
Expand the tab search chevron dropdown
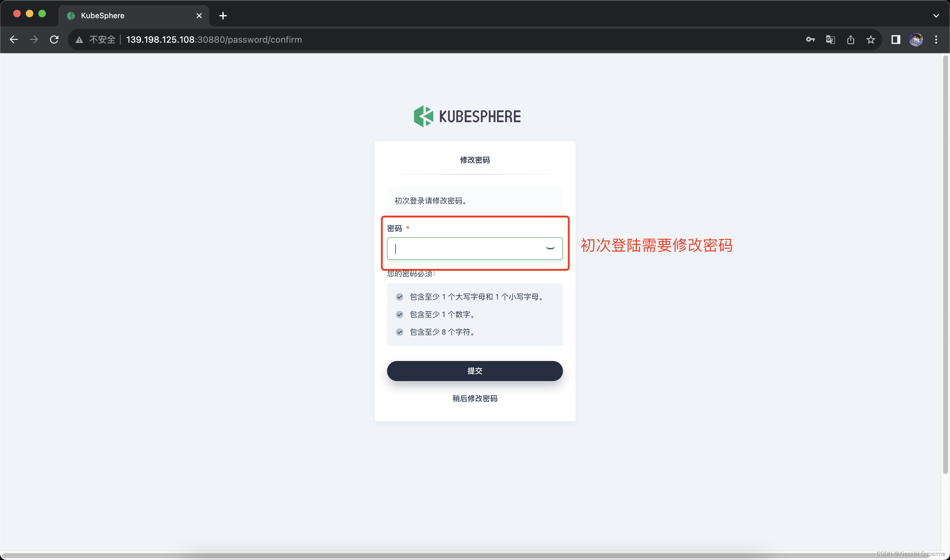tap(936, 15)
